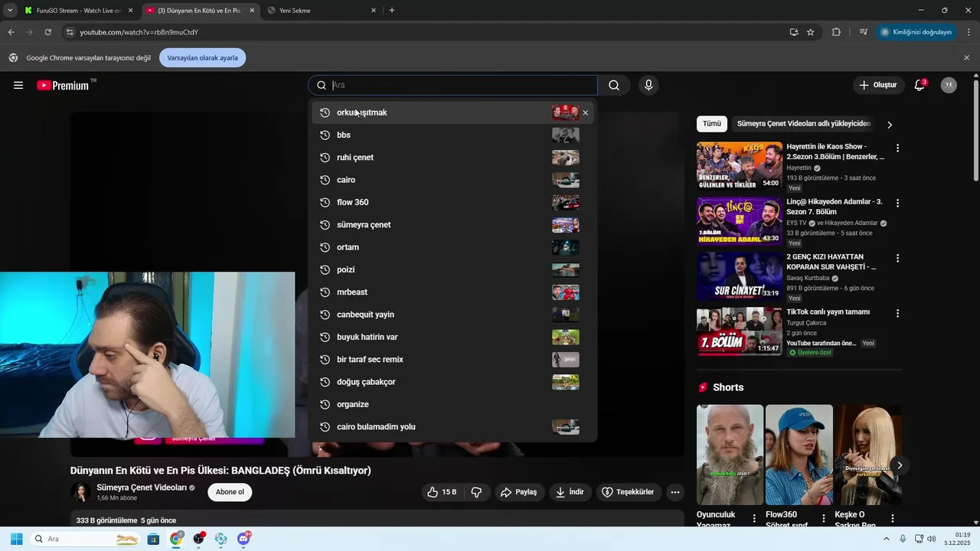Go back in browser history
This screenshot has width=980, height=551.
[11, 32]
